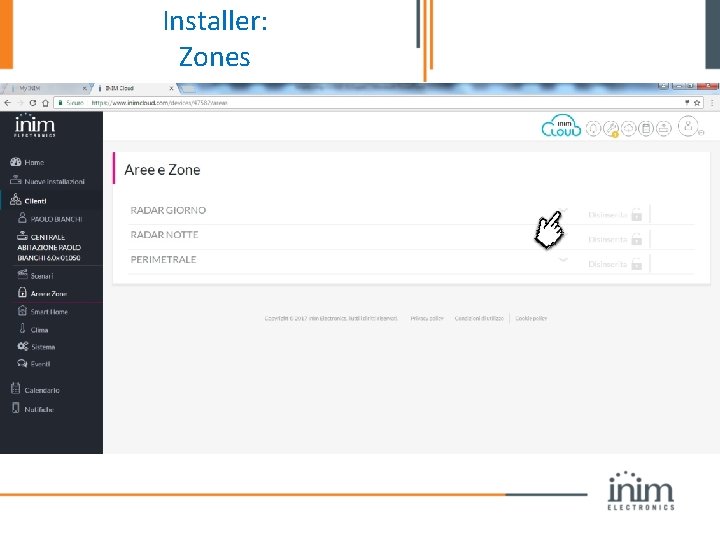
Task: Click the Disinserita status for PERIMETRALE
Action: [x=607, y=264]
